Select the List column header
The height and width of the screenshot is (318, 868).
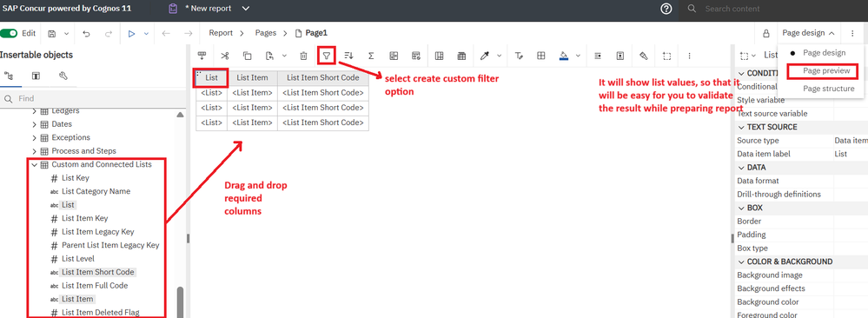pos(211,78)
